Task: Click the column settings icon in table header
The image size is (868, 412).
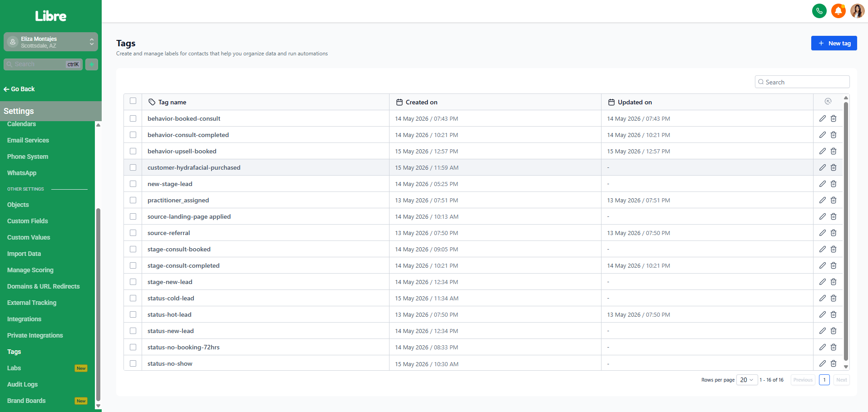Action: click(828, 102)
